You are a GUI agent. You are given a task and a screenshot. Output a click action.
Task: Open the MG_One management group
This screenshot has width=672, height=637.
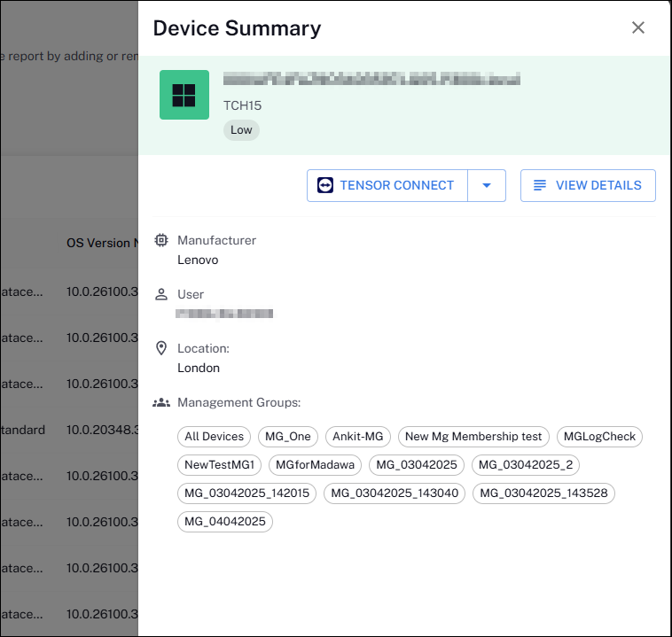click(288, 437)
